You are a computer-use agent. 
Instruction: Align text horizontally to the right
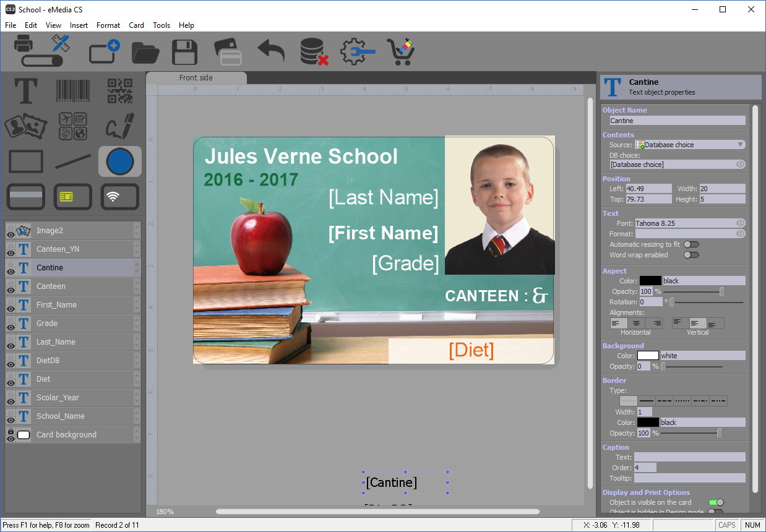653,324
